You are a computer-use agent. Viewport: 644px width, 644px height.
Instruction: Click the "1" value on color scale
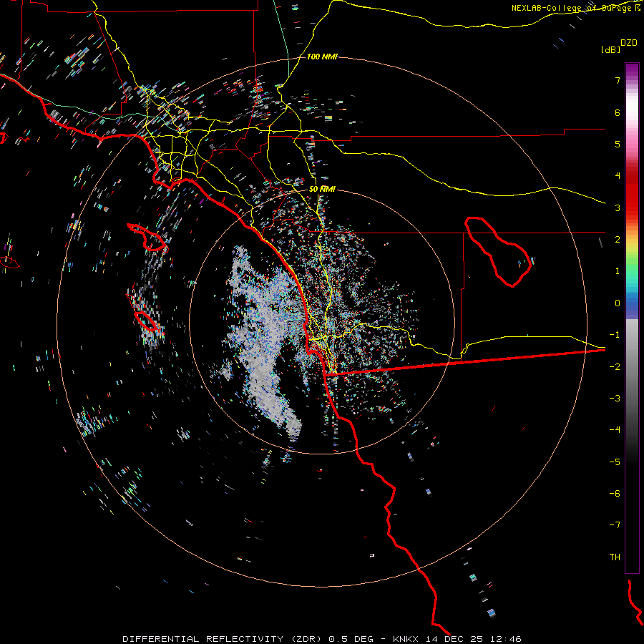click(x=618, y=271)
